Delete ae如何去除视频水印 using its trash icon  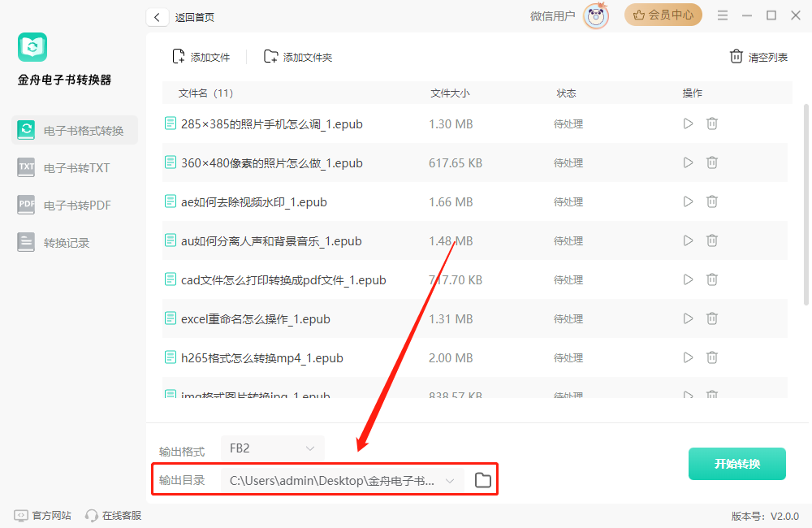(712, 201)
